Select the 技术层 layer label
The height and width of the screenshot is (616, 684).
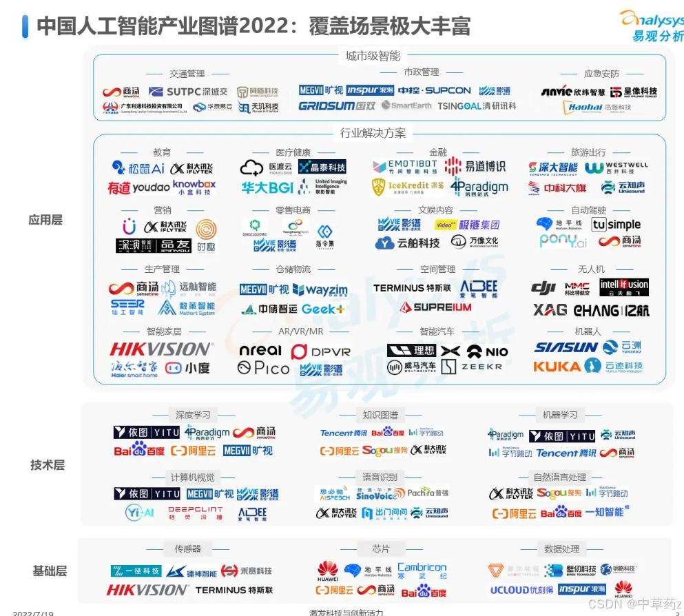[47, 465]
